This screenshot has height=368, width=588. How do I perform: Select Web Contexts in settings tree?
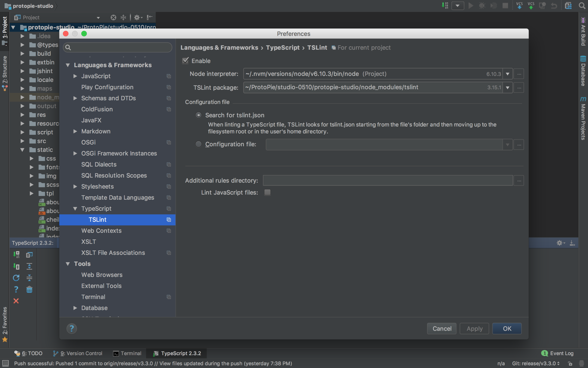point(101,231)
